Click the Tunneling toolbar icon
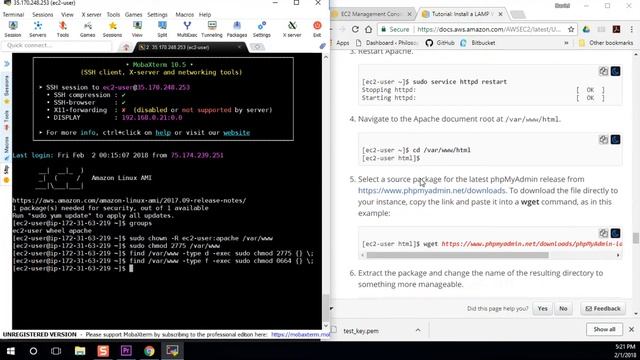The height and width of the screenshot is (360, 640). tap(212, 29)
